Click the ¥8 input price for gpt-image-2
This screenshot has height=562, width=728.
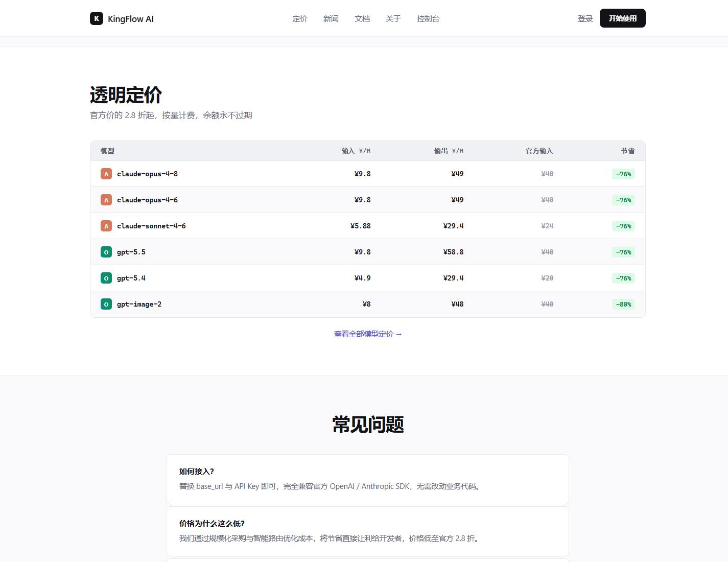(x=367, y=304)
